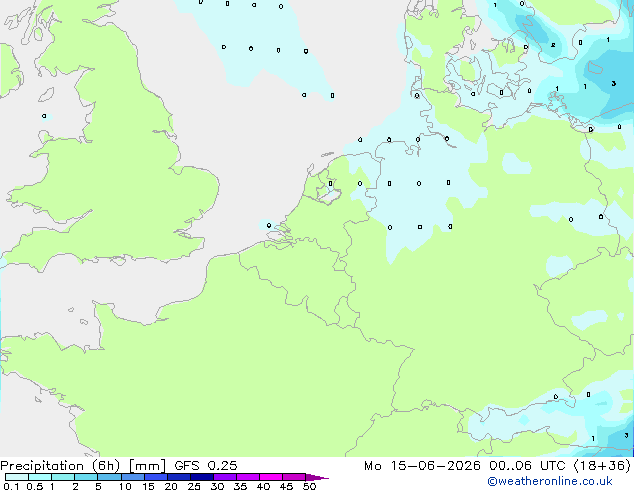The image size is (634, 490).
Task: Select the 'GFS 0.25' model label
Action: coord(205,466)
